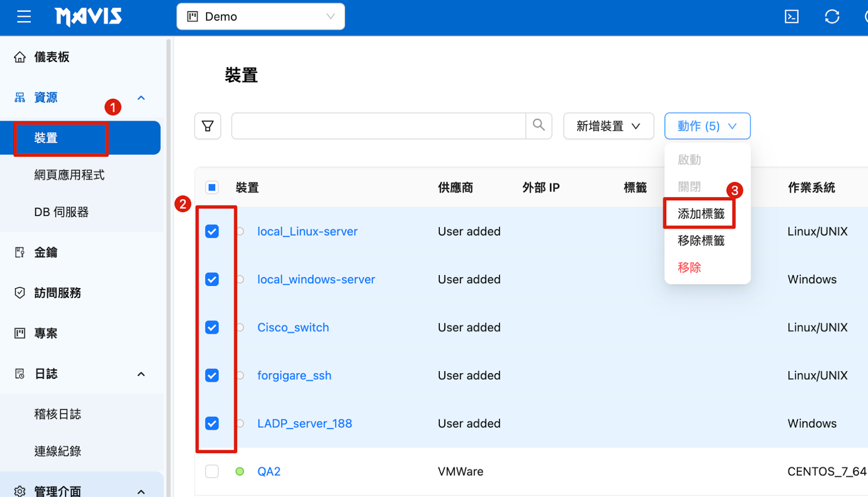This screenshot has width=868, height=497.
Task: Open the terminal console icon in header
Action: point(792,17)
